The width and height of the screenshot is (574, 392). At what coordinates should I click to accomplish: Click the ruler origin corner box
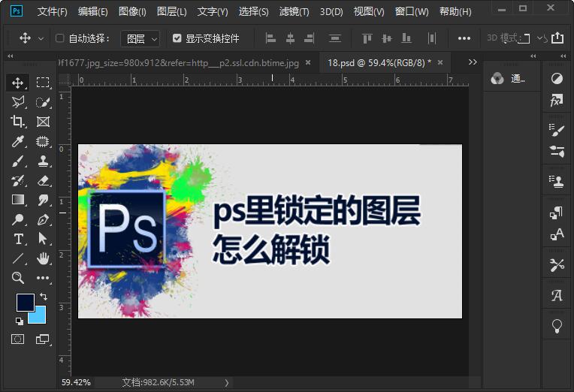65,80
